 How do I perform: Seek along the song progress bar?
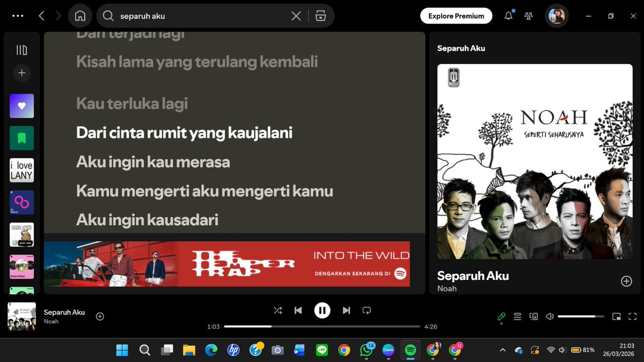tap(322, 326)
